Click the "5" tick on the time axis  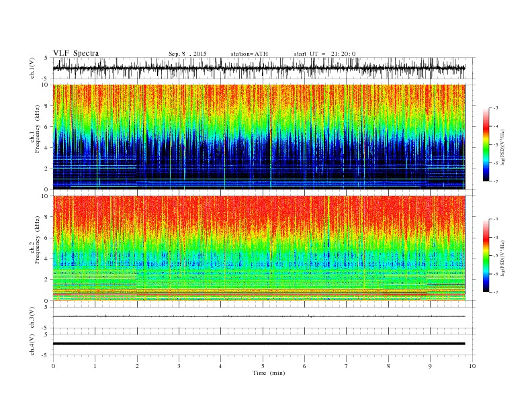point(263,366)
